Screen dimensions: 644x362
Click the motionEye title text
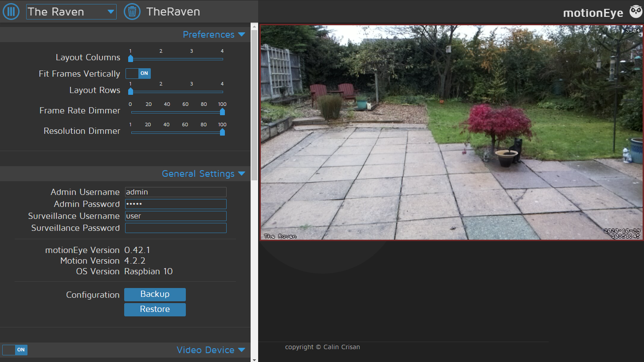[x=593, y=13]
